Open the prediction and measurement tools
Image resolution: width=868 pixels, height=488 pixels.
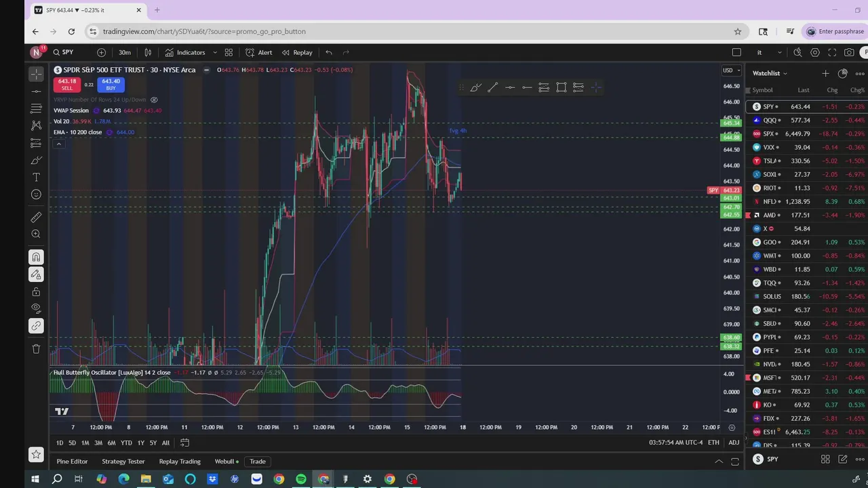(36, 143)
